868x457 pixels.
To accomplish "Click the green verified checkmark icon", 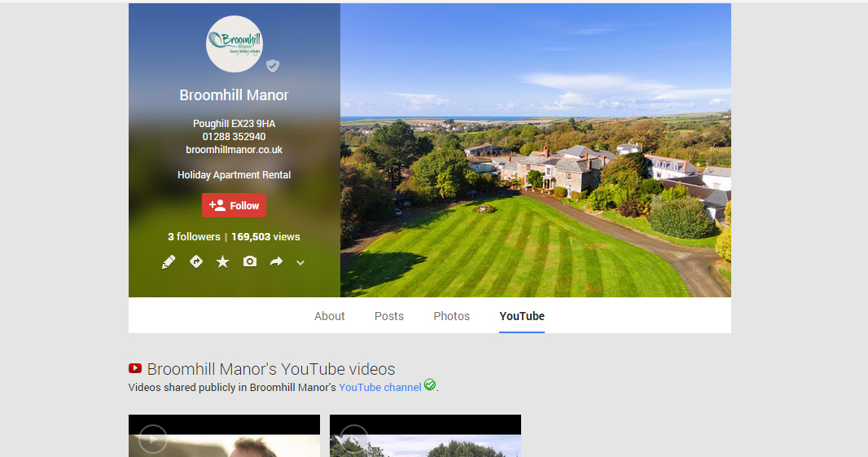I will [430, 385].
